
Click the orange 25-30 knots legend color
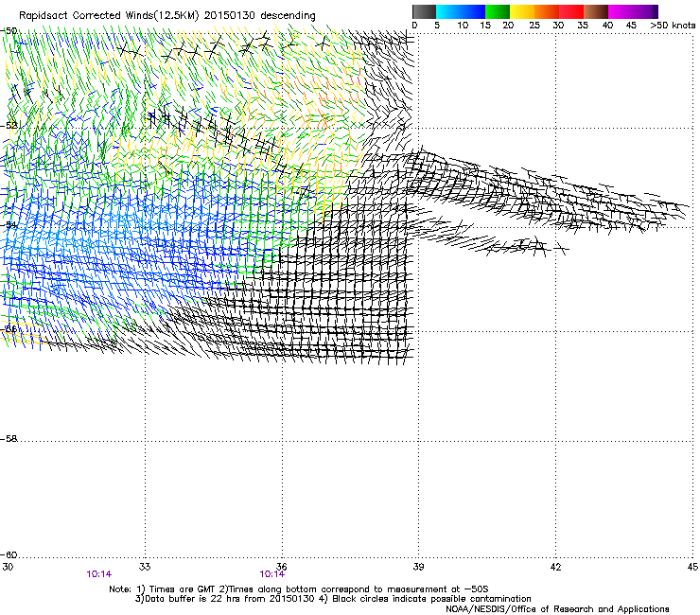pyautogui.click(x=547, y=11)
